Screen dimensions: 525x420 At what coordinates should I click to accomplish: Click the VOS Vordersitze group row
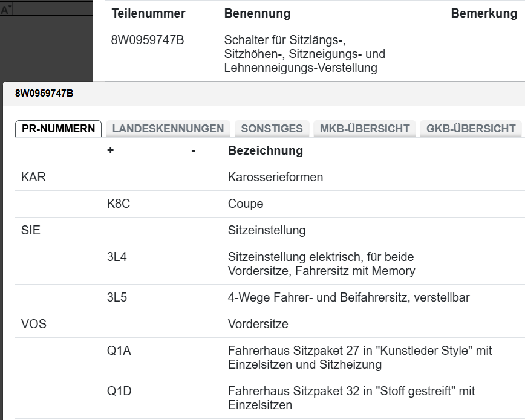pos(270,325)
